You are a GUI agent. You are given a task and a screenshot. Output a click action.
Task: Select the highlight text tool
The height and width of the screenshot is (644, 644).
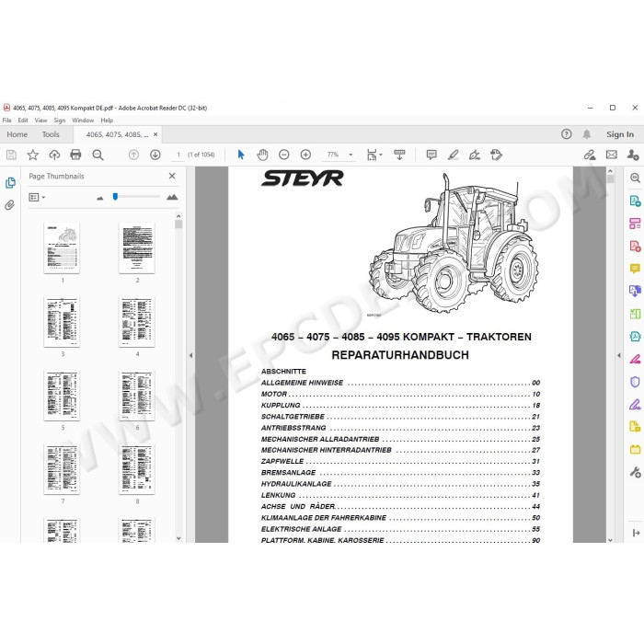(453, 155)
